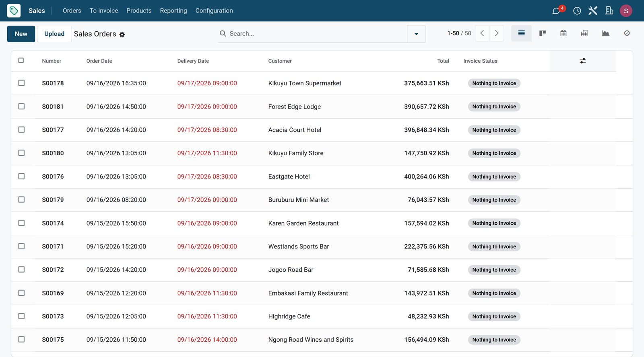The image size is (644, 357).
Task: Click the New button
Action: click(x=21, y=34)
